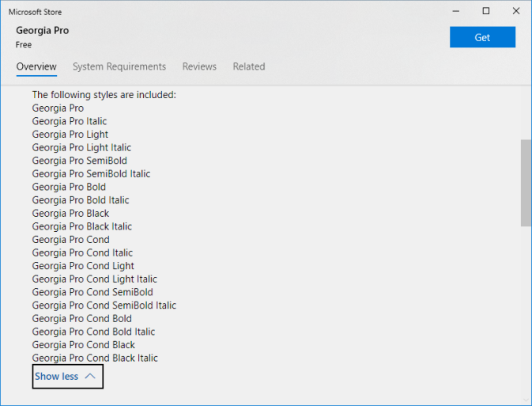
Task: Click the Microsoft Store title bar text
Action: tap(35, 12)
